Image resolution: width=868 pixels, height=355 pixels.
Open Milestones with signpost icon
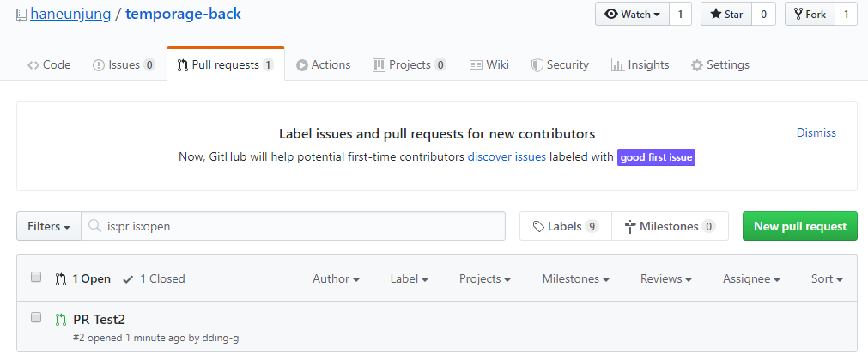pos(670,227)
